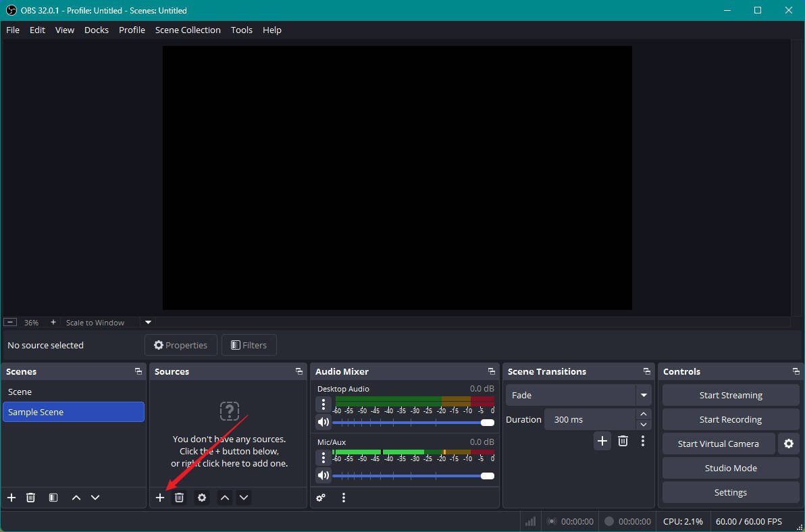Open the View menu
Image resolution: width=805 pixels, height=532 pixels.
pos(65,30)
